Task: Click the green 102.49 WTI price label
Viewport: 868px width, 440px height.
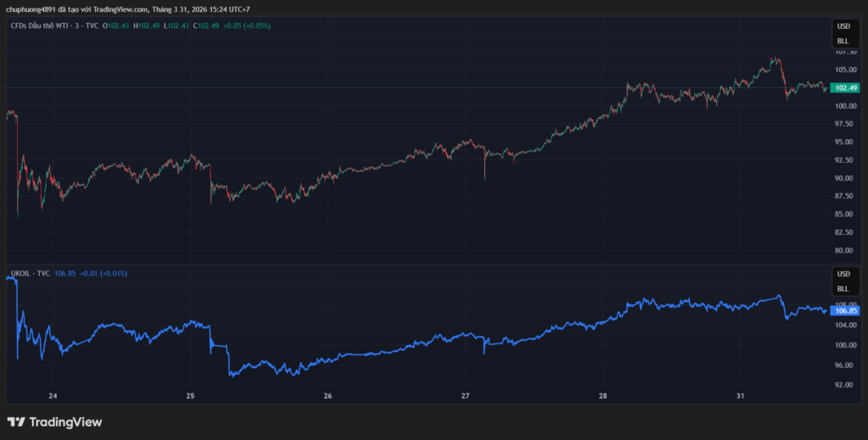Action: (x=846, y=88)
